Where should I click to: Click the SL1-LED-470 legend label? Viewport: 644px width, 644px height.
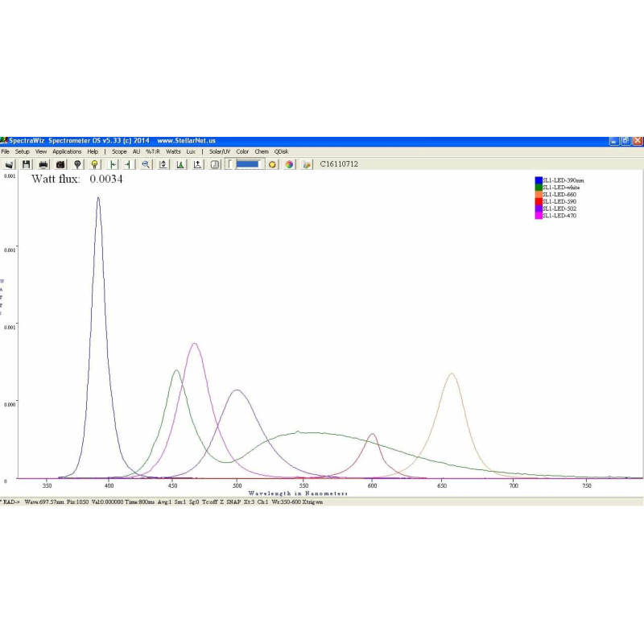(560, 216)
